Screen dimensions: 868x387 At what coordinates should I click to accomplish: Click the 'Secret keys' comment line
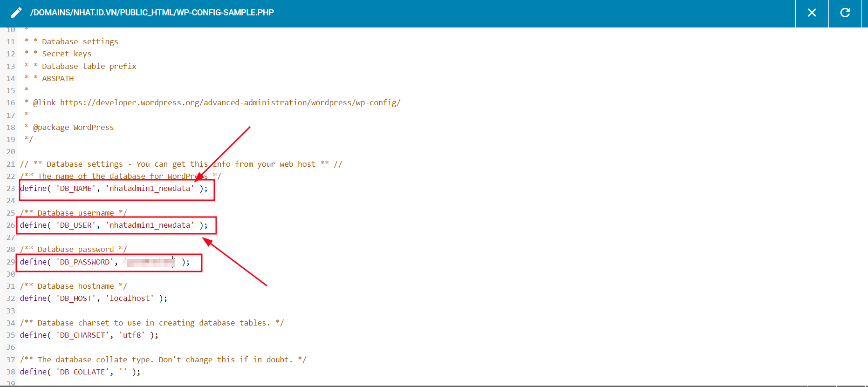(x=58, y=54)
